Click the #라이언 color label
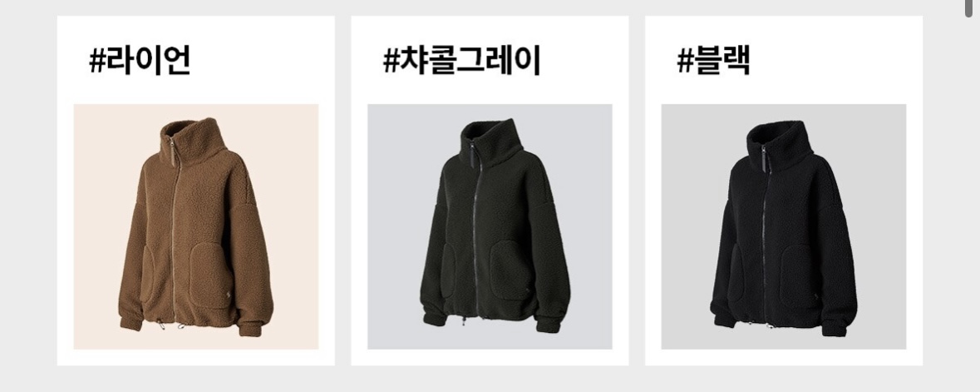Screen dimensions: 980x392 (140, 61)
